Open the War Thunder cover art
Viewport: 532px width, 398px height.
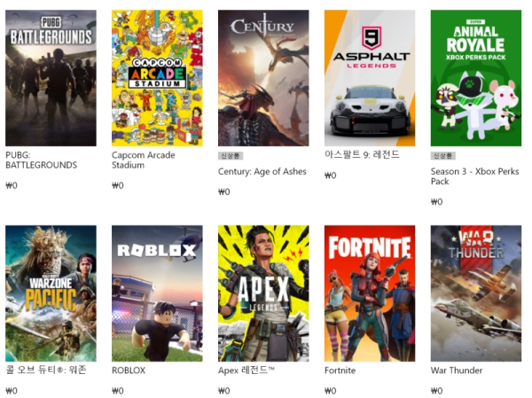[x=476, y=293]
